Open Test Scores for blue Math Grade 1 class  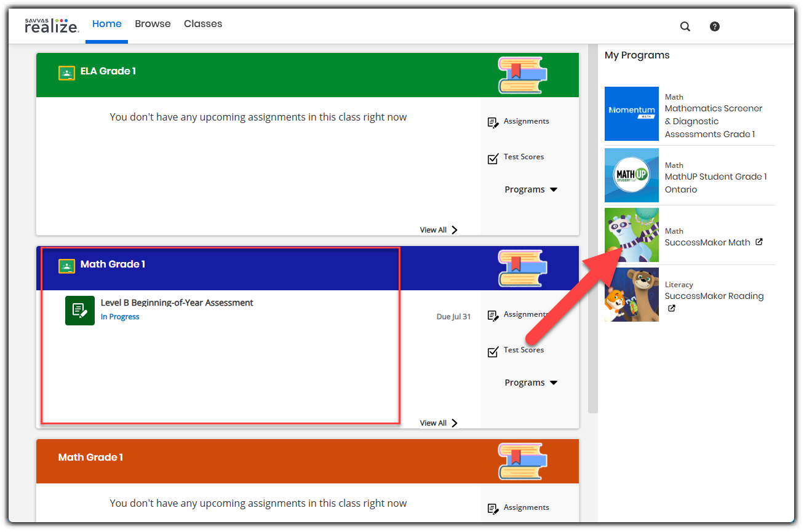click(522, 350)
